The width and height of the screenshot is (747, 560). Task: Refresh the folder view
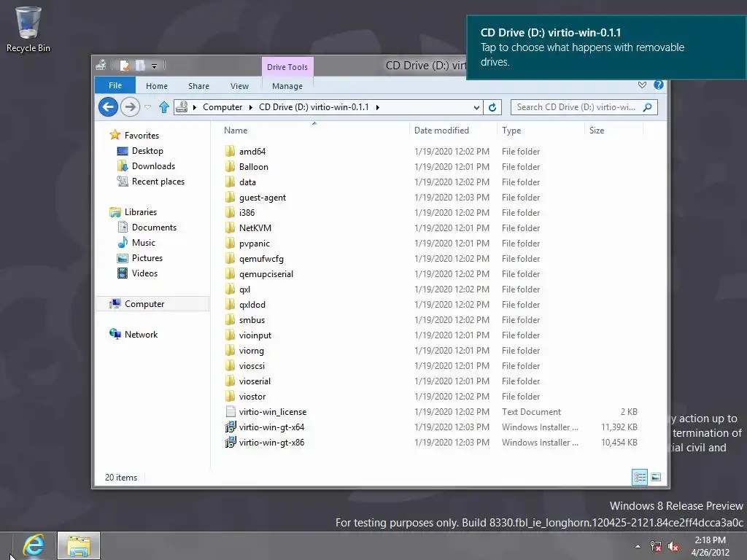492,107
